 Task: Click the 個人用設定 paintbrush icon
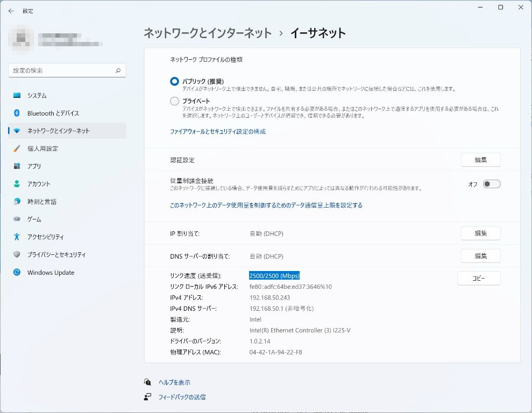17,149
